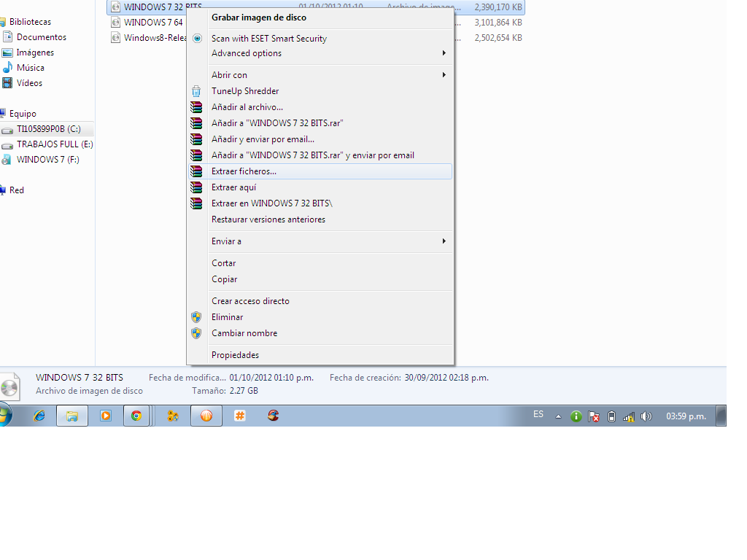Select Añadir y enviar por email...
This screenshot has height=560, width=747.
(263, 139)
